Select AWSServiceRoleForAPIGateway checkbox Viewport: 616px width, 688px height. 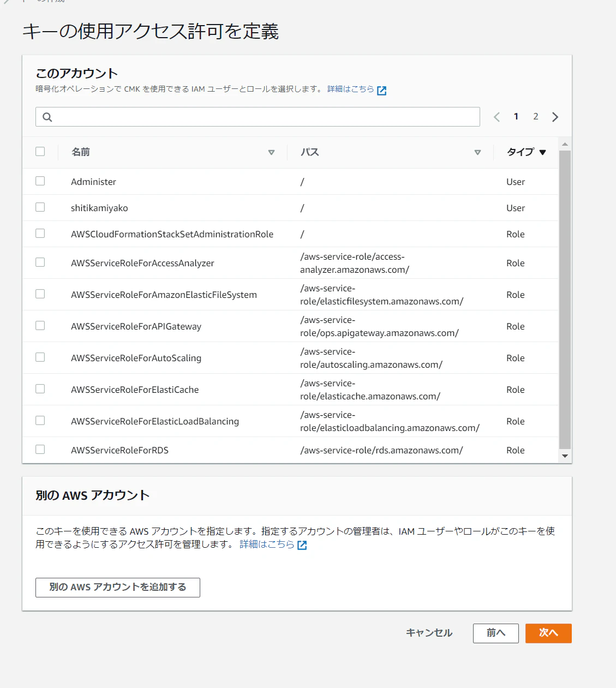40,326
